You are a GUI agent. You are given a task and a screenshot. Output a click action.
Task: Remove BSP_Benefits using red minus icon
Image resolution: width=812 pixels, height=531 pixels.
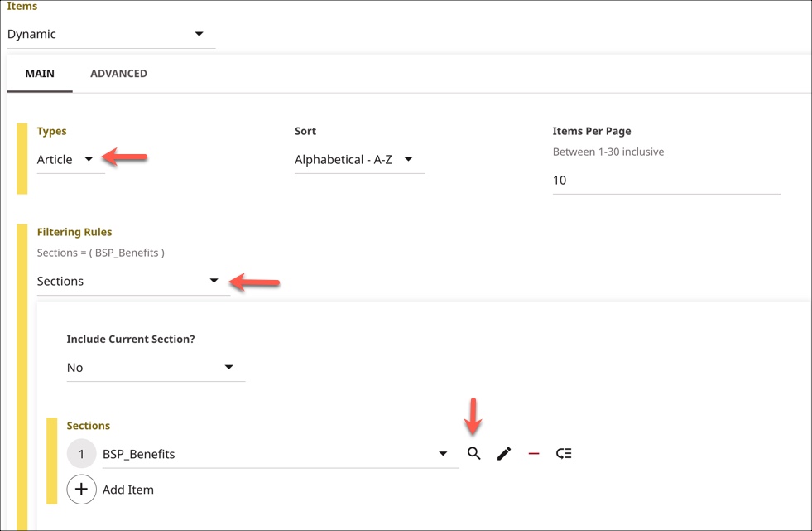(x=534, y=454)
